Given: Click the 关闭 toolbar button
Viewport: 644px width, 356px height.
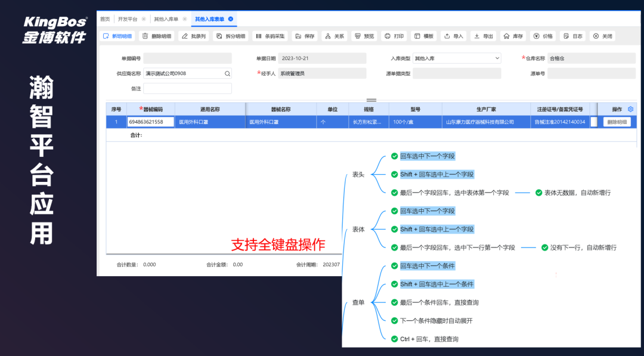Looking at the screenshot, I should click(602, 36).
